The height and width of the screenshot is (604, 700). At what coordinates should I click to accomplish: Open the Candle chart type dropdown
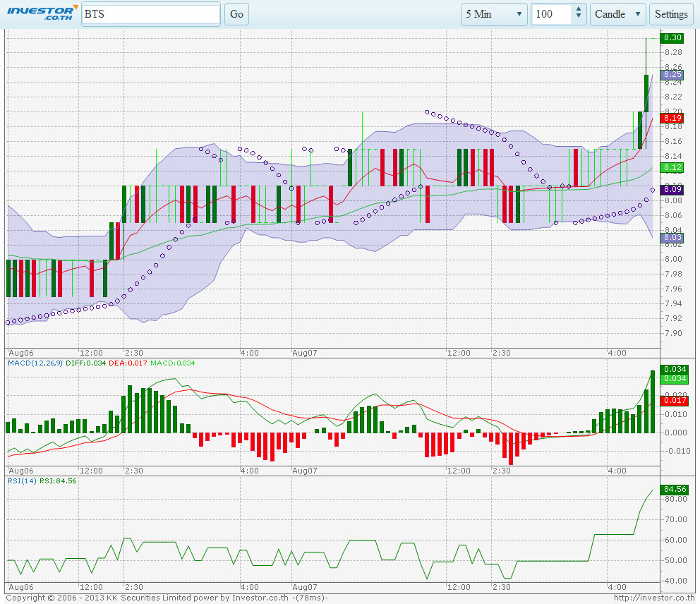pyautogui.click(x=618, y=14)
